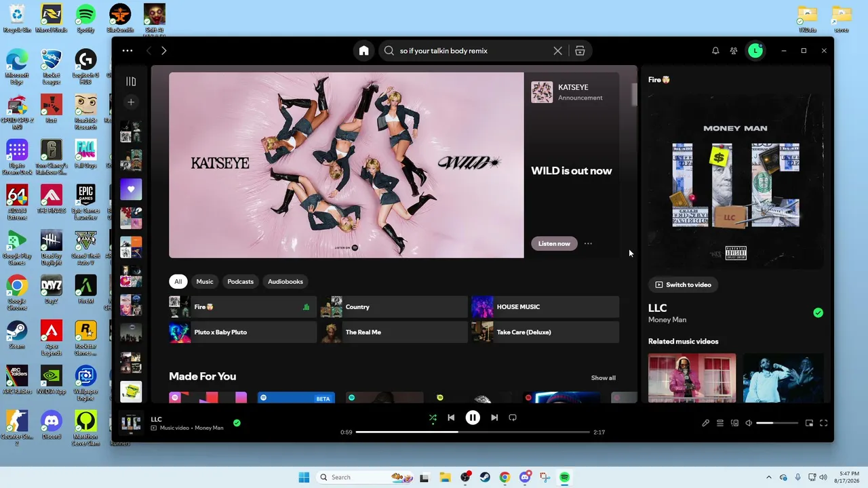
Task: Open LLC album art in right panel
Action: point(736,181)
